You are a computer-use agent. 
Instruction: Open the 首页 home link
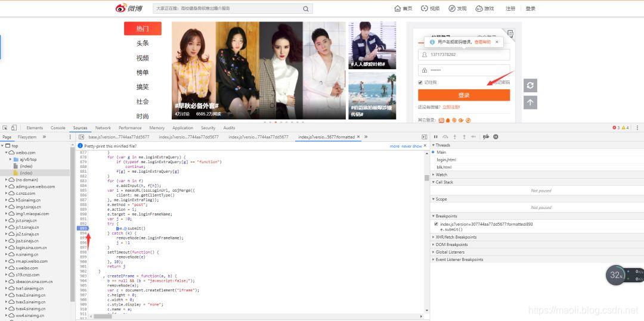tap(403, 8)
